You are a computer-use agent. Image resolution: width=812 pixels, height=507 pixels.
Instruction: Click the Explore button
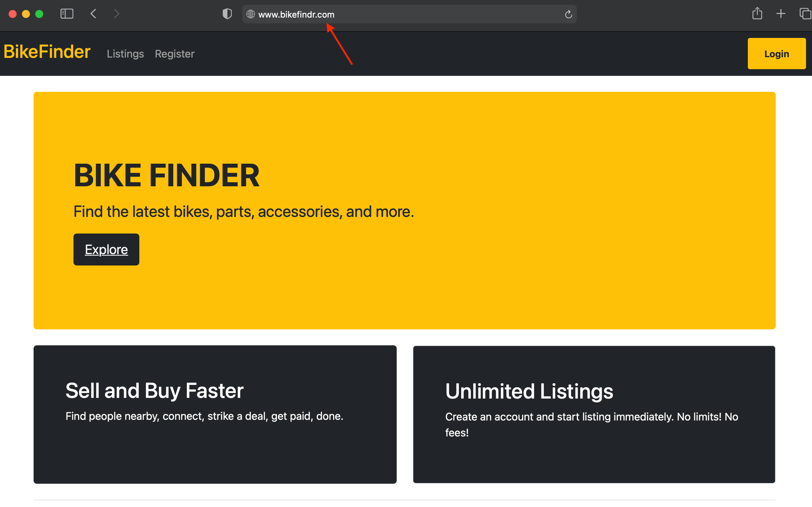pyautogui.click(x=106, y=250)
